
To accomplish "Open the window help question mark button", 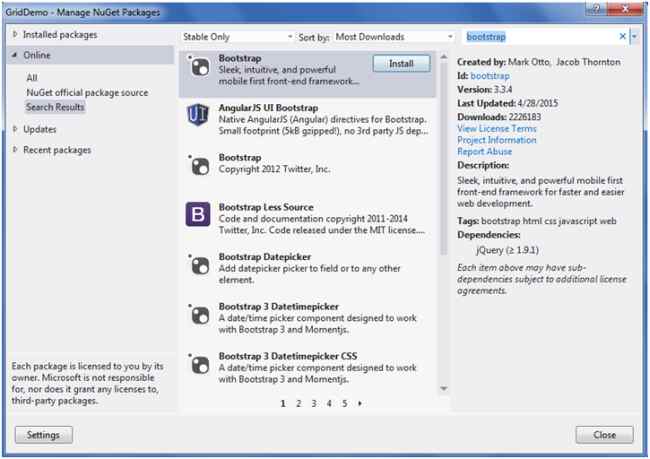I will coord(597,8).
